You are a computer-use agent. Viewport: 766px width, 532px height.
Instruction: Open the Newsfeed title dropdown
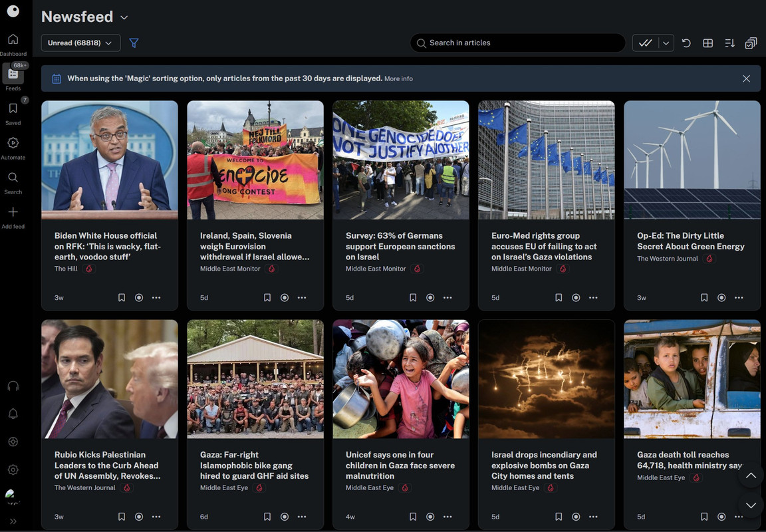click(124, 17)
